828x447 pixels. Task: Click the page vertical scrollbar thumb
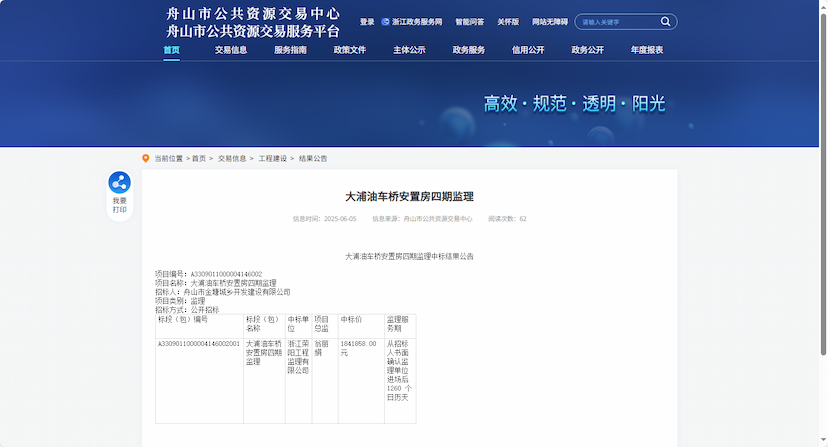tap(823, 184)
